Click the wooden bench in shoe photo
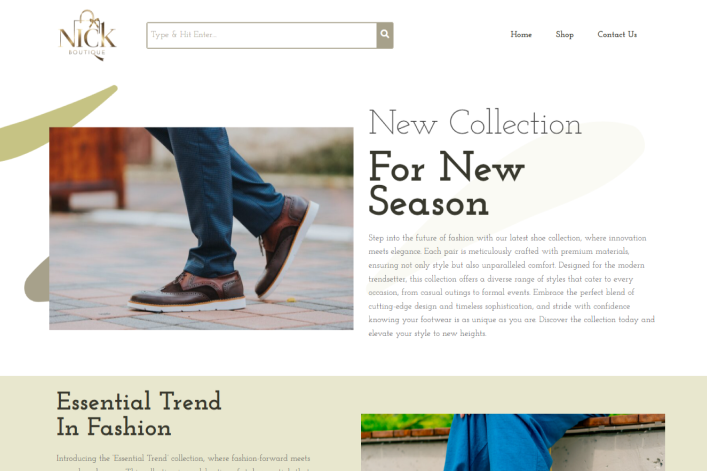707x471 pixels. pyautogui.click(x=88, y=168)
